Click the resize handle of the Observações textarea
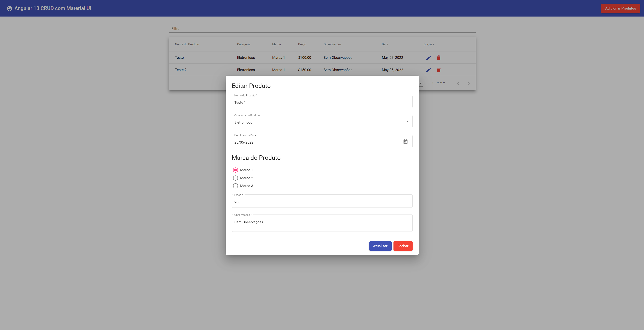The height and width of the screenshot is (330, 644). pyautogui.click(x=409, y=227)
